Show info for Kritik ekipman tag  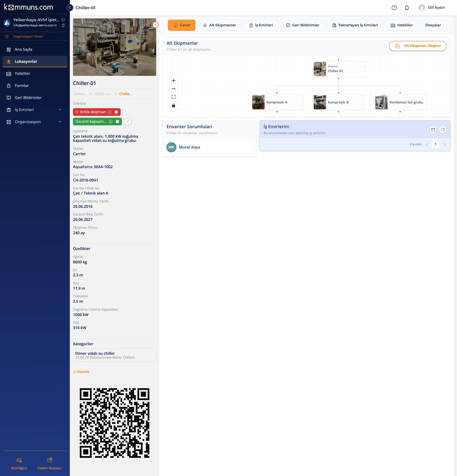click(109, 112)
